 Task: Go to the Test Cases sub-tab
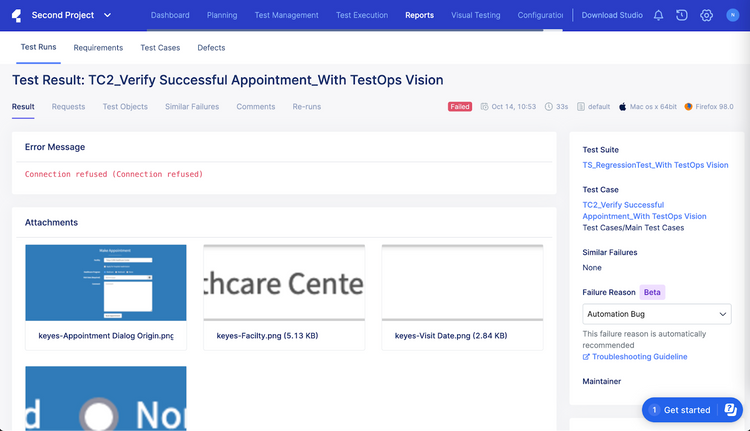(160, 48)
